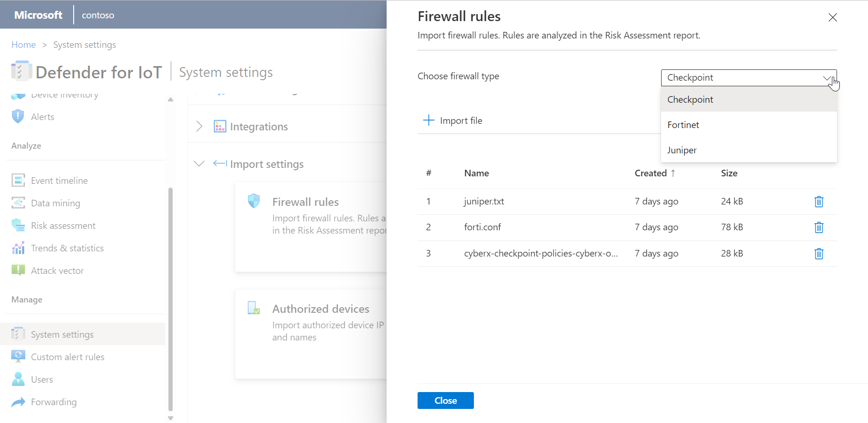This screenshot has width=868, height=423.
Task: Delete the juniper.txt firewall file
Action: [x=819, y=202]
